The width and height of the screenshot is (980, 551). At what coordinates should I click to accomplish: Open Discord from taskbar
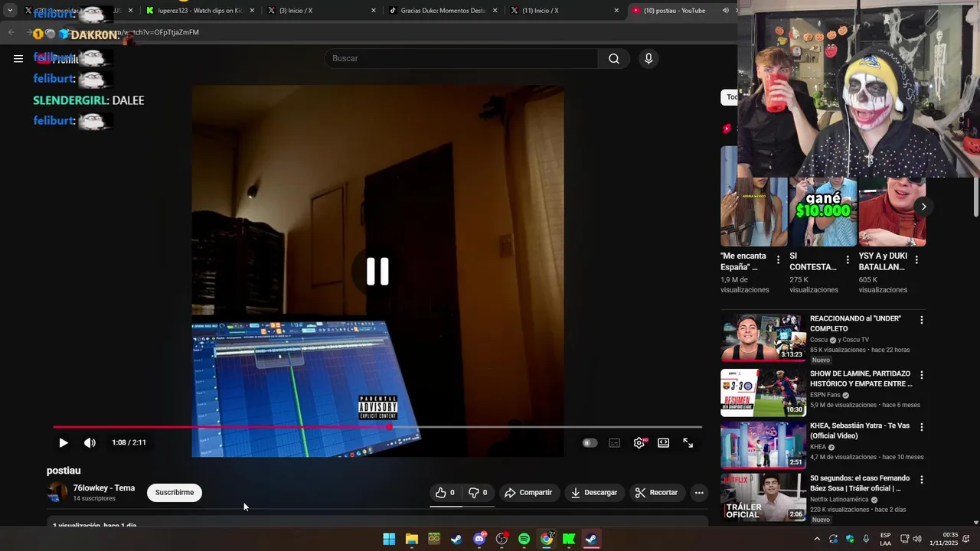coord(479,539)
